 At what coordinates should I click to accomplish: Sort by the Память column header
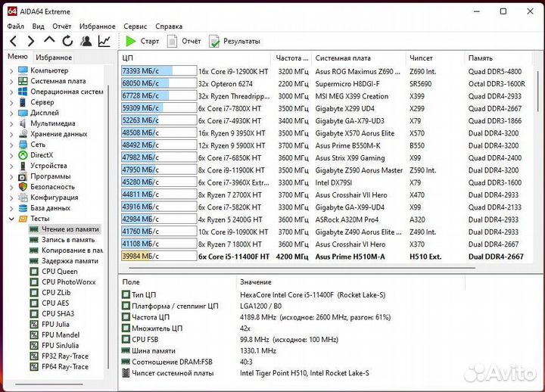tap(498, 58)
